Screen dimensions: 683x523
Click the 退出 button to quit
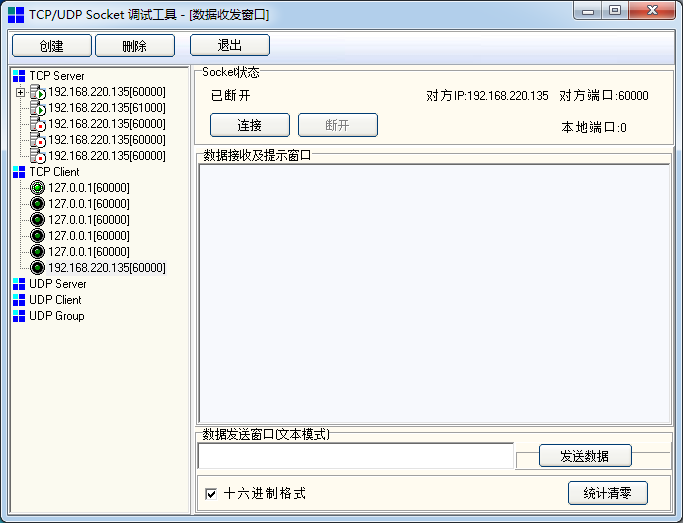pyautogui.click(x=230, y=45)
